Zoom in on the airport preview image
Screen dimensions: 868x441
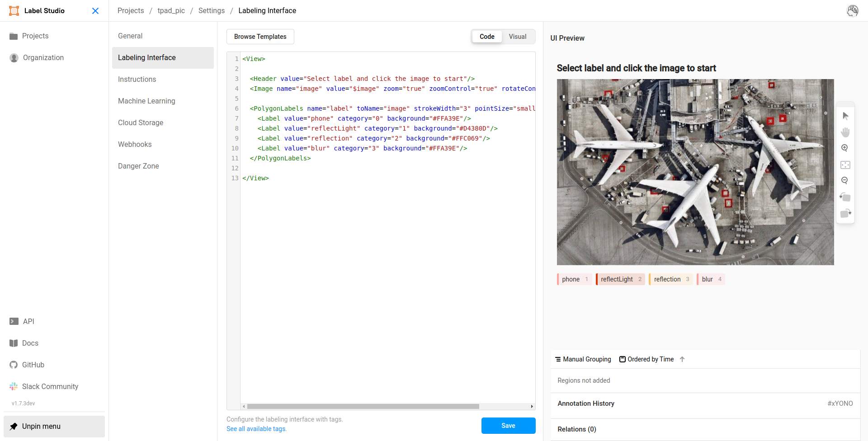[845, 148]
